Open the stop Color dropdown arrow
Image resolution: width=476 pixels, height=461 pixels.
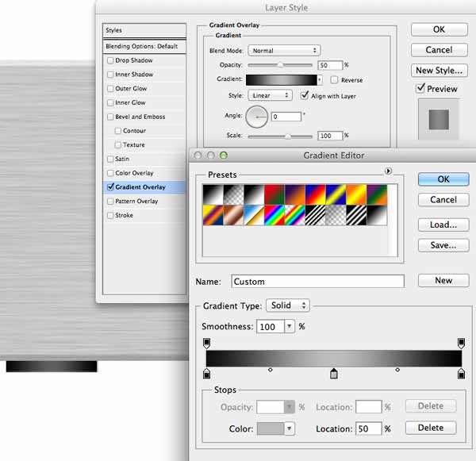point(290,428)
